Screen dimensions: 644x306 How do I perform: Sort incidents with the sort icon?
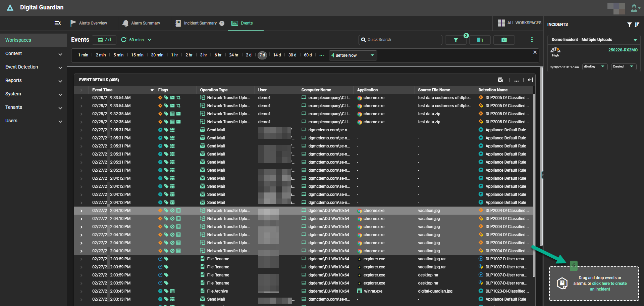point(637,25)
